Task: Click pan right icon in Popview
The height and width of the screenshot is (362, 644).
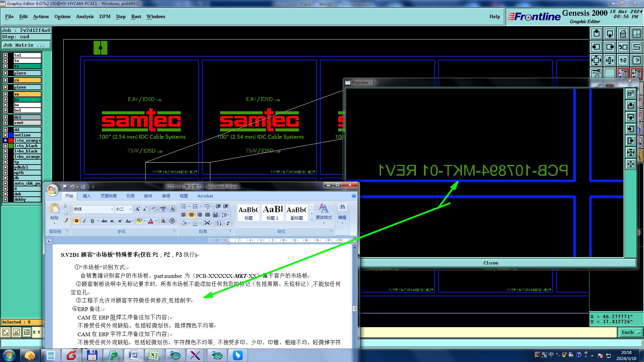Action: coord(631,141)
